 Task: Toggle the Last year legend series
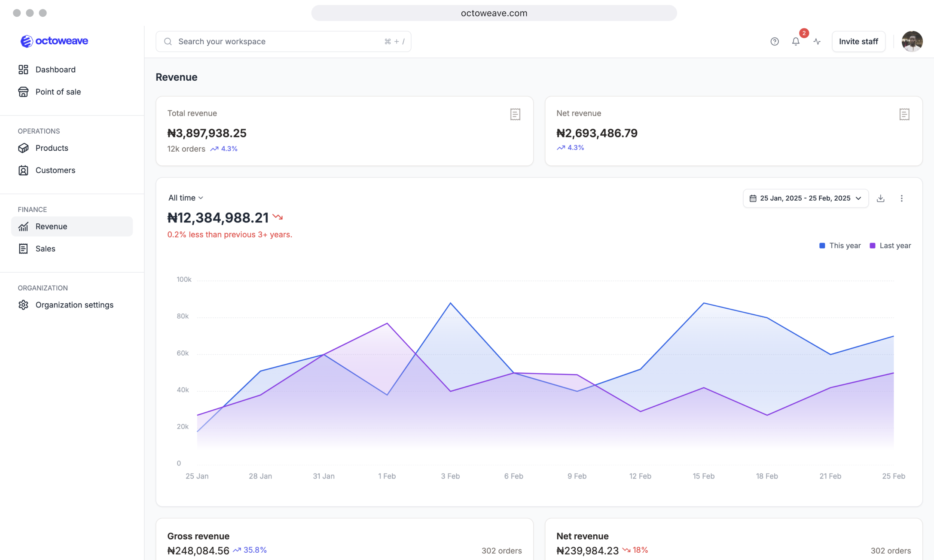pos(890,246)
